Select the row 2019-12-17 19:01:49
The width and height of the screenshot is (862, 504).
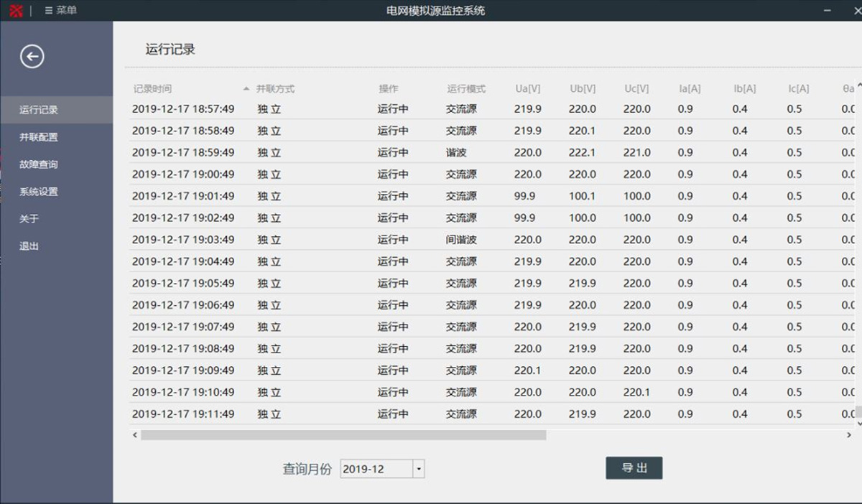[x=493, y=196]
